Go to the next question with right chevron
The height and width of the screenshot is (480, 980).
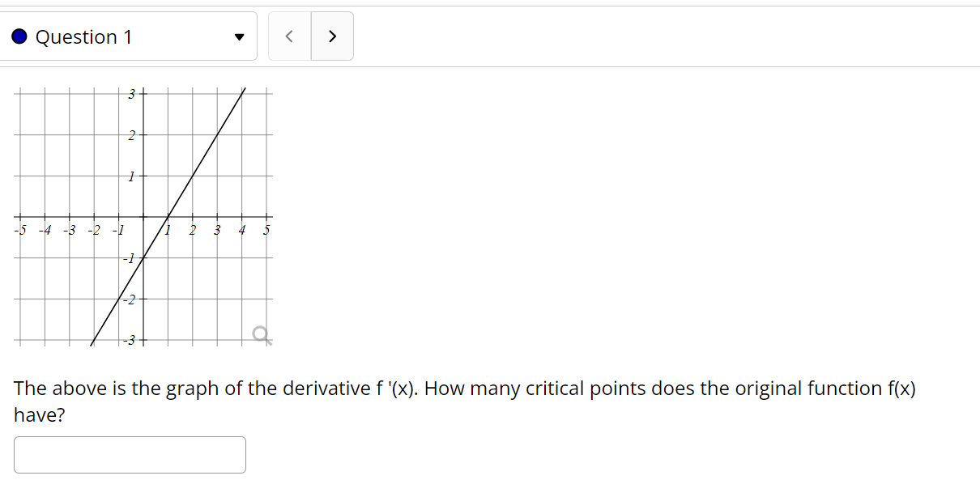332,36
